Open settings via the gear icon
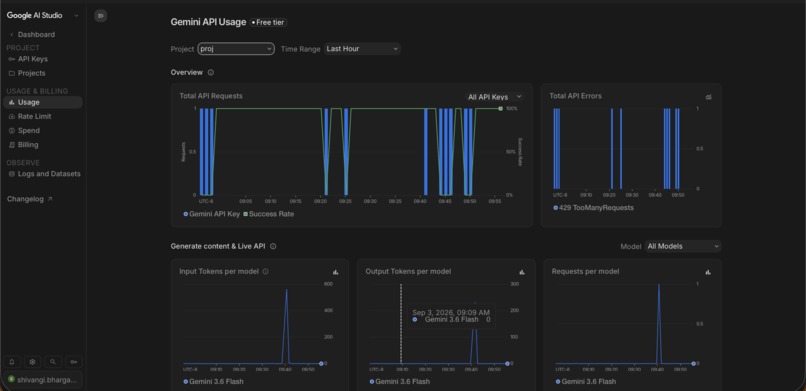Screen dimensions: 806x391 point(32,362)
